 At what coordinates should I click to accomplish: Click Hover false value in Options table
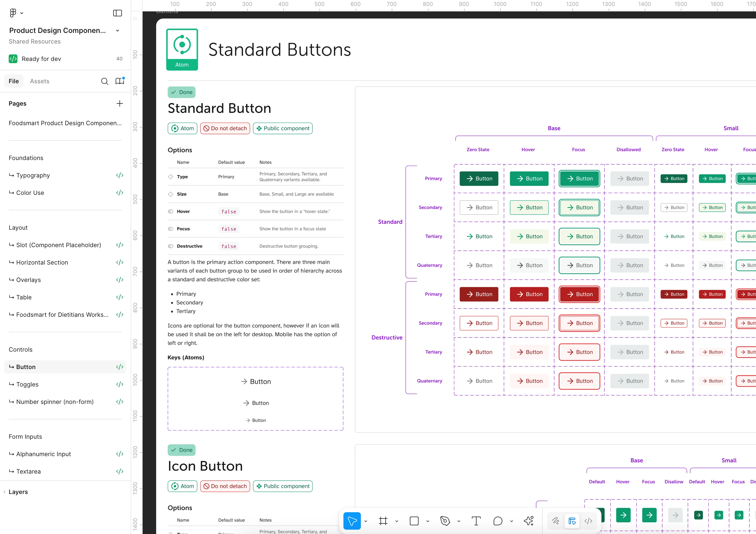pos(229,212)
